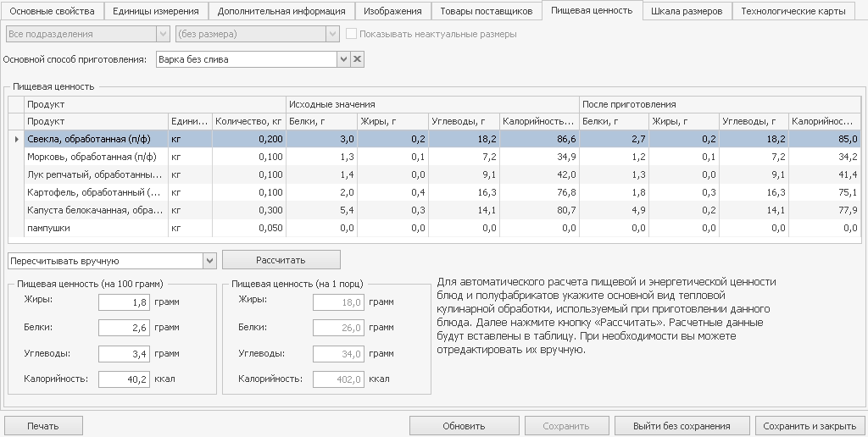The width and height of the screenshot is (868, 437).
Task: Click 'Сохранить и закрыть' button
Action: (x=810, y=426)
